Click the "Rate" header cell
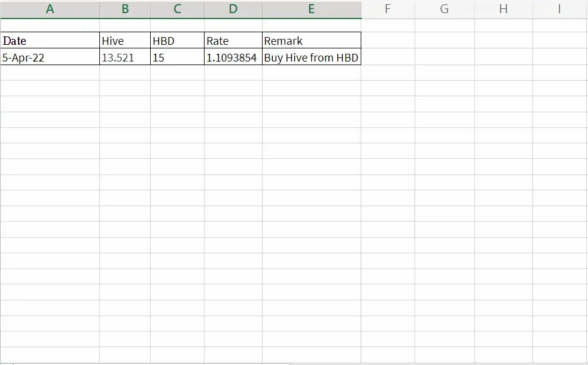Viewport: 588px width, 365px height. [233, 41]
